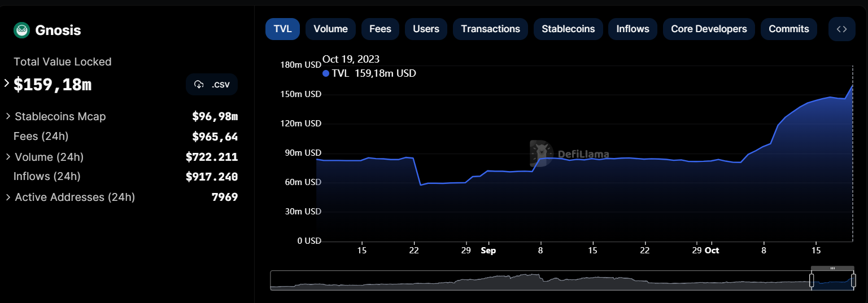Click the Oct 19, 2023 tooltip date
Image resolution: width=868 pixels, height=303 pixels.
tap(351, 59)
